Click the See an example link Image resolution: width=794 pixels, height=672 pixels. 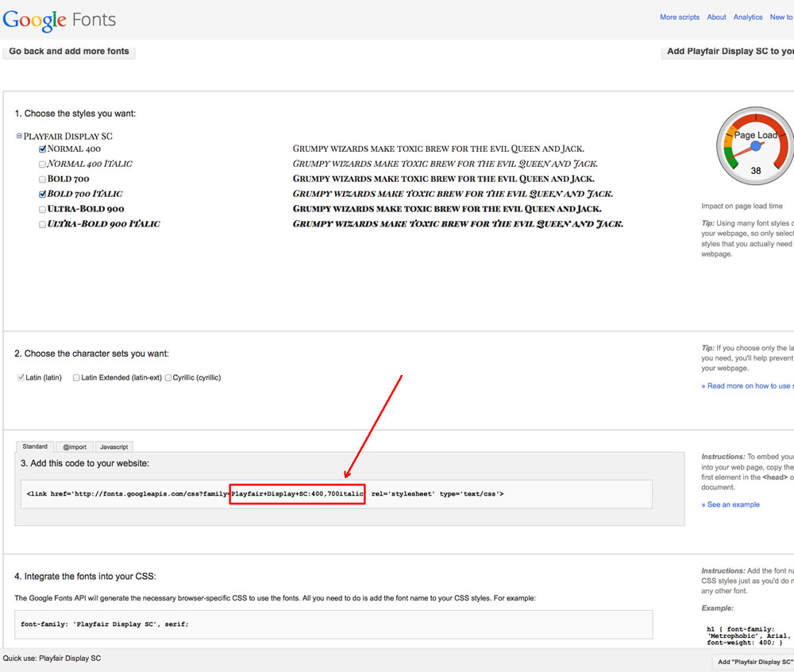tap(730, 504)
